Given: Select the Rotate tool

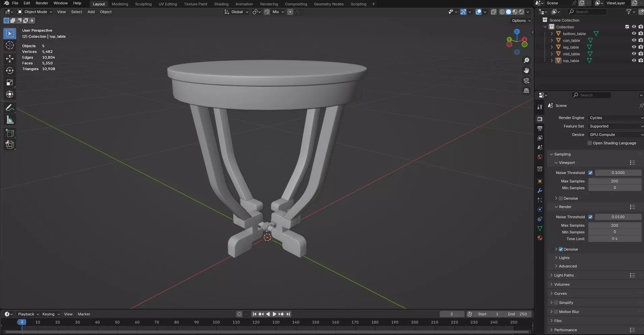Looking at the screenshot, I should tap(10, 71).
